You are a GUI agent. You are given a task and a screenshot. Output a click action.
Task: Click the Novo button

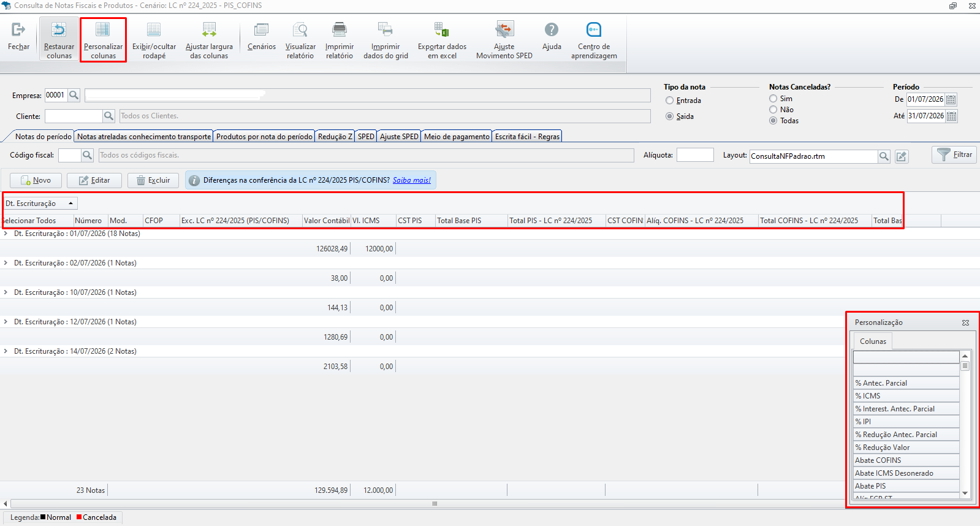coord(36,180)
